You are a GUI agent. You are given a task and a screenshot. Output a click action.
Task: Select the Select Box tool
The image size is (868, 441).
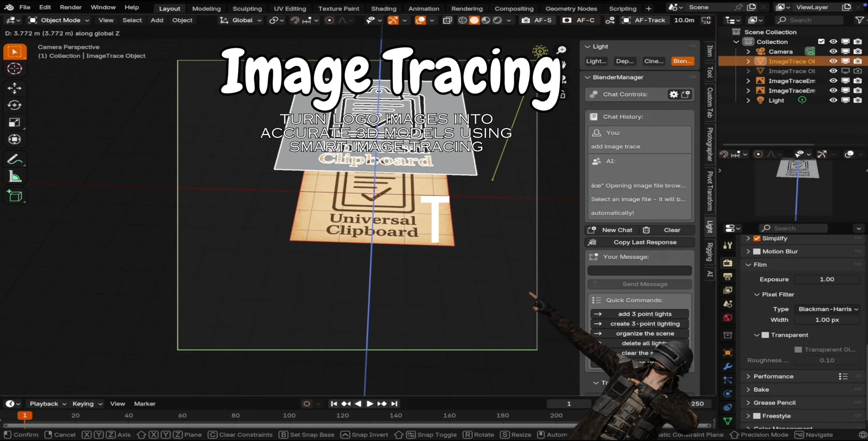(x=15, y=52)
